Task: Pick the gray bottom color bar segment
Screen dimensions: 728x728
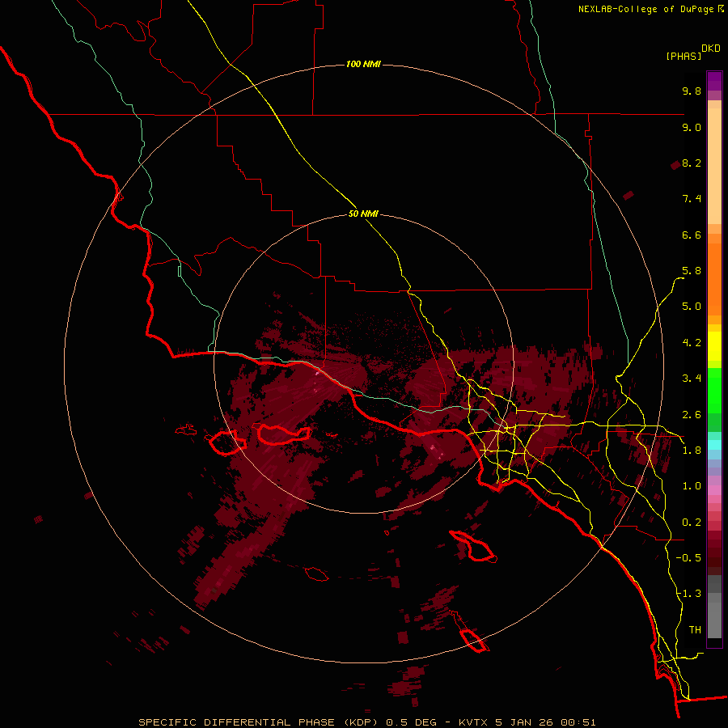Action: coord(714,622)
